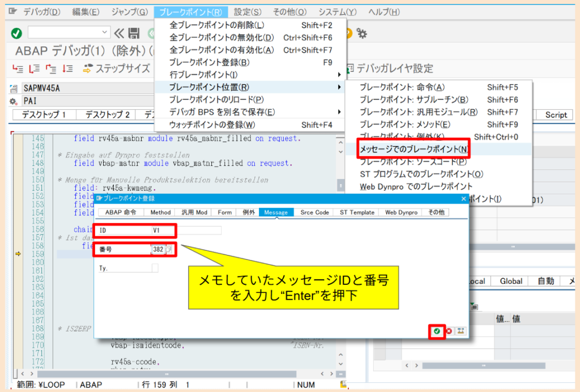Image resolution: width=580 pixels, height=392 pixels.
Task: Select the ABAP 命令 dialog tab
Action: 121,212
